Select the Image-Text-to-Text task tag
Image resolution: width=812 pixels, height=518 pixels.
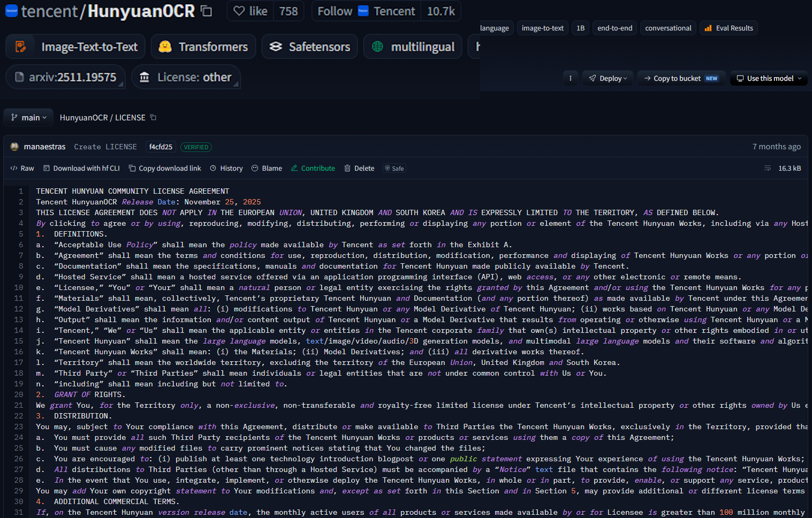[x=75, y=47]
